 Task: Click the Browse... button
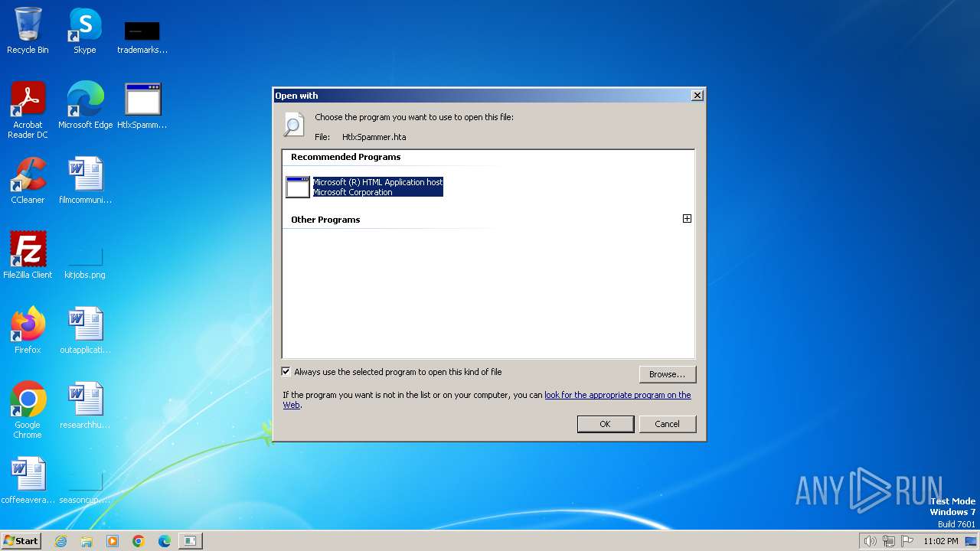click(667, 374)
